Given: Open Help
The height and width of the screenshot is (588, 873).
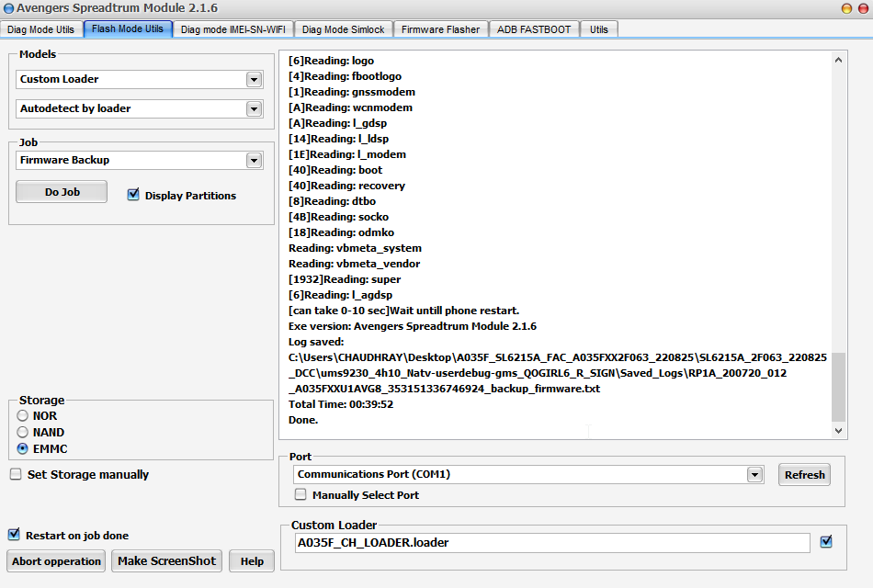Looking at the screenshot, I should point(252,561).
